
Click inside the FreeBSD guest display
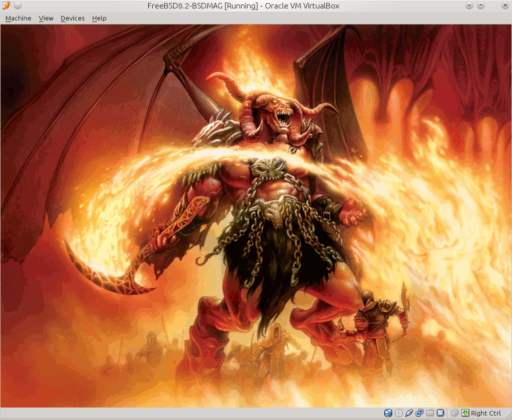(256, 215)
